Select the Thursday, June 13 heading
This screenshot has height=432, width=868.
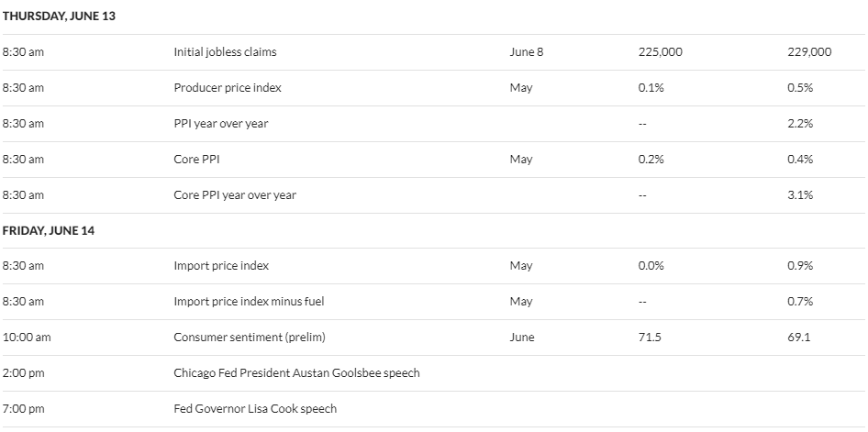[x=59, y=16]
